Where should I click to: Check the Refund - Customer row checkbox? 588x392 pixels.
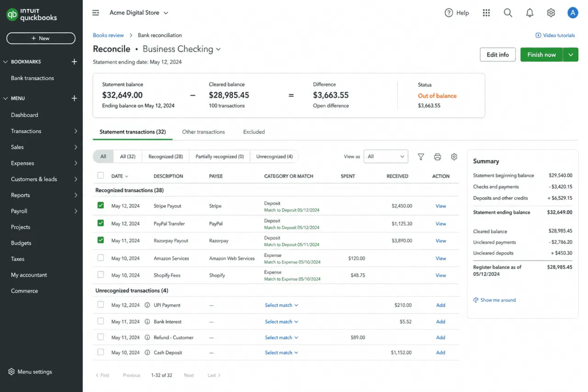(101, 337)
